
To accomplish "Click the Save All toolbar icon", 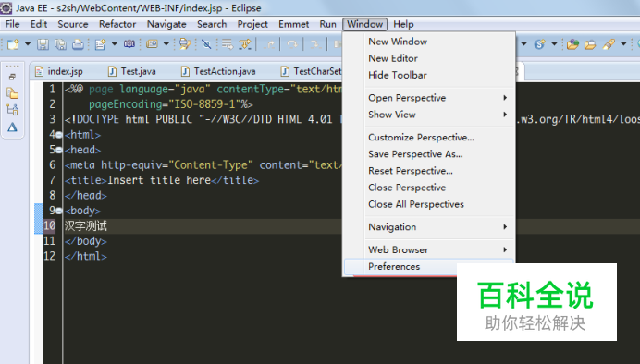I will (x=60, y=44).
